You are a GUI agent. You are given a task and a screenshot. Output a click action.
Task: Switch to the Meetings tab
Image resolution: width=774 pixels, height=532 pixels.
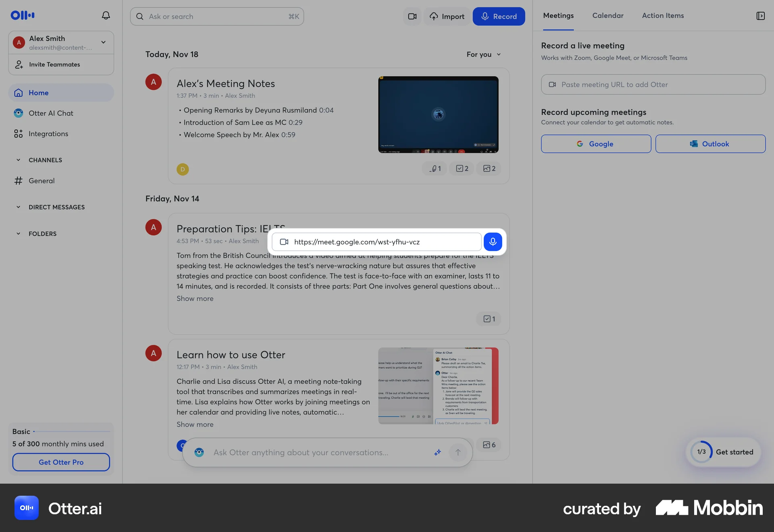(x=558, y=16)
